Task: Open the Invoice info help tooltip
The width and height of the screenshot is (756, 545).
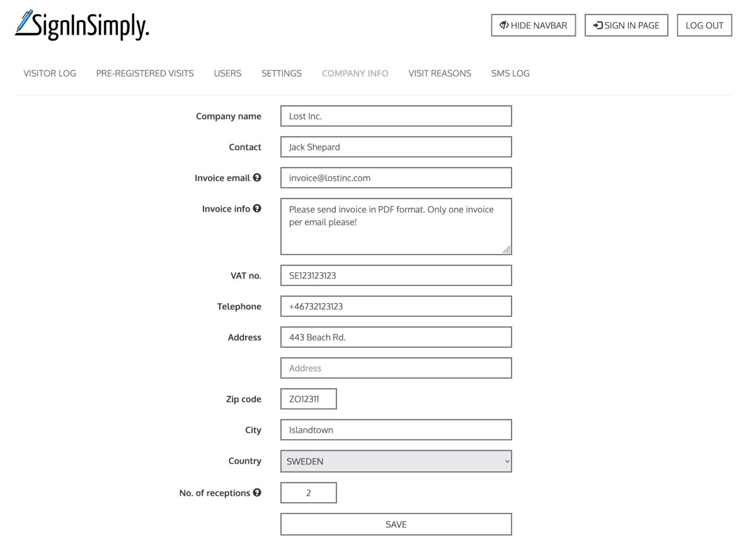Action: (x=256, y=209)
